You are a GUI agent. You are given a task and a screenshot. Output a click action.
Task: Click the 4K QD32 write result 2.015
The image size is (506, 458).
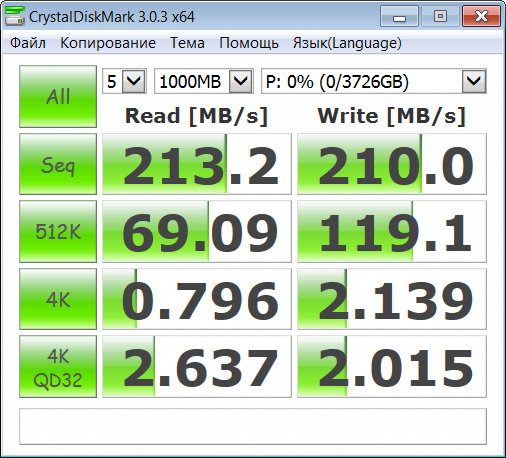[x=392, y=366]
